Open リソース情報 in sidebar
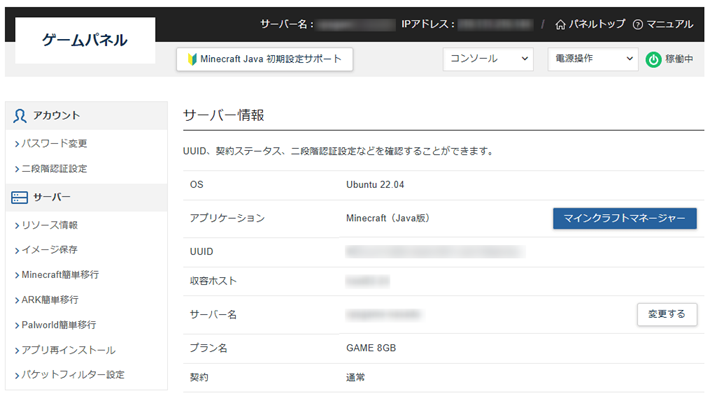710x398 pixels. tap(49, 225)
